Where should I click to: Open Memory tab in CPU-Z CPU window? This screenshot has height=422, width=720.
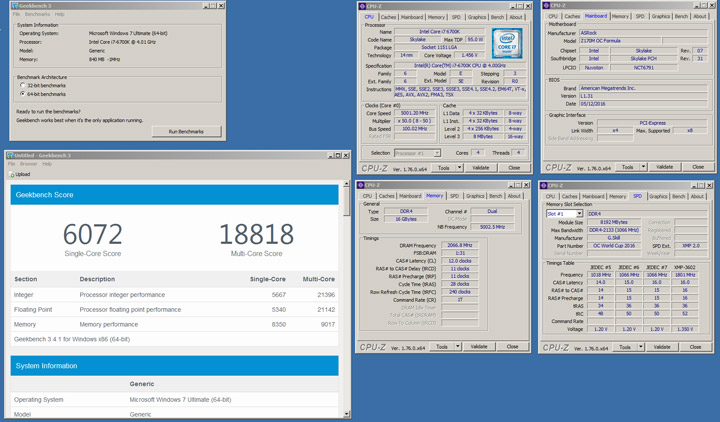436,17
